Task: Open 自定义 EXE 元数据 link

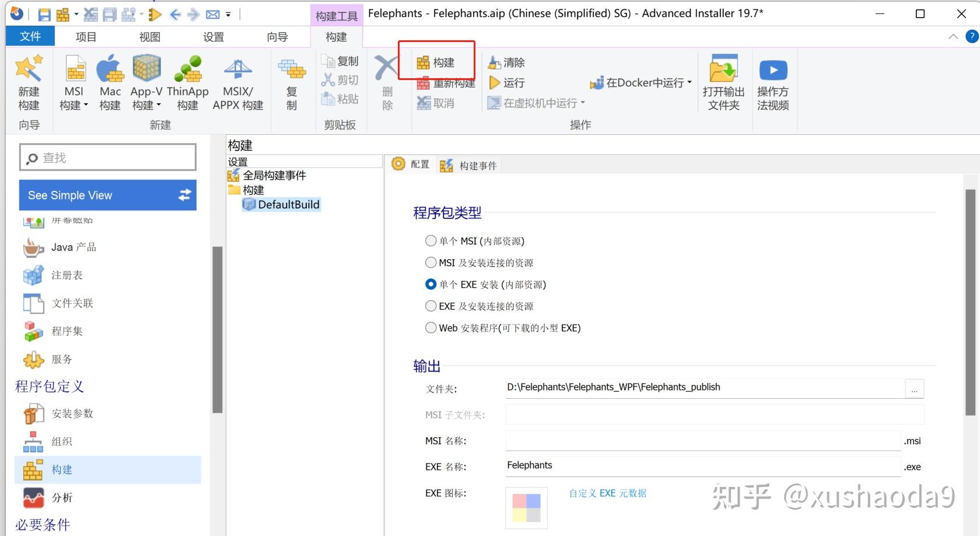Action: pos(607,493)
